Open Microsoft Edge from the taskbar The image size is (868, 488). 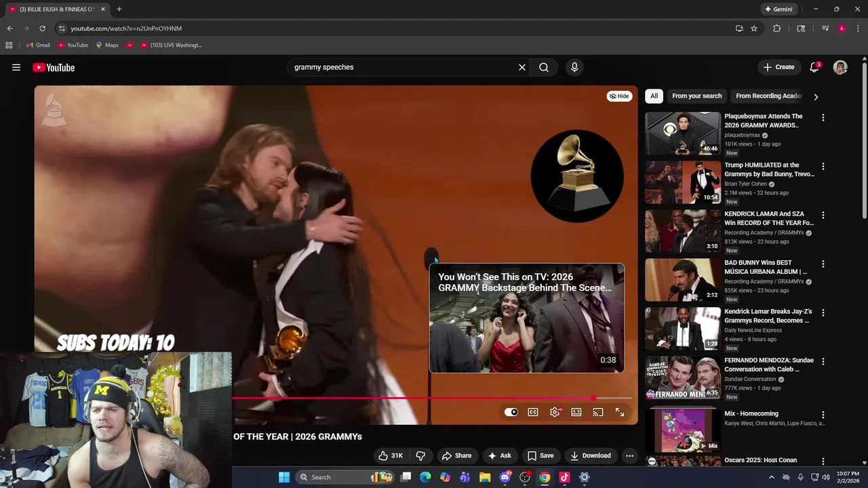coord(425,477)
